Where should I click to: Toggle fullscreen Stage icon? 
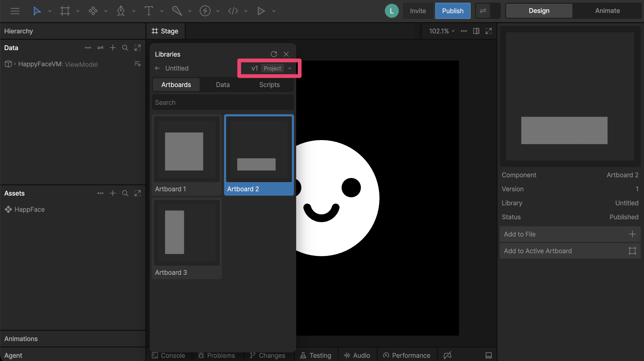coord(489,31)
